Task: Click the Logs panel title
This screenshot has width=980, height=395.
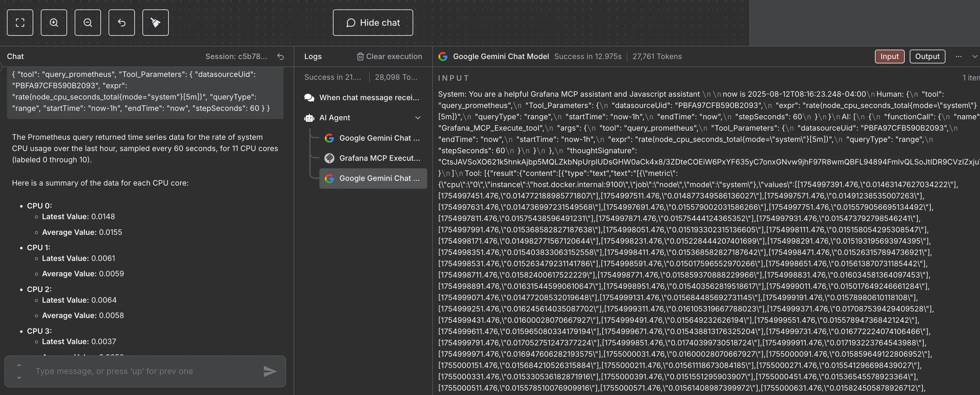Action: click(x=313, y=57)
